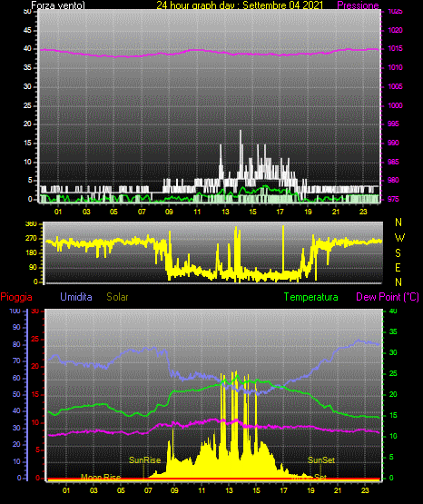Click the 995 value on pressure axis

pyautogui.click(x=393, y=124)
